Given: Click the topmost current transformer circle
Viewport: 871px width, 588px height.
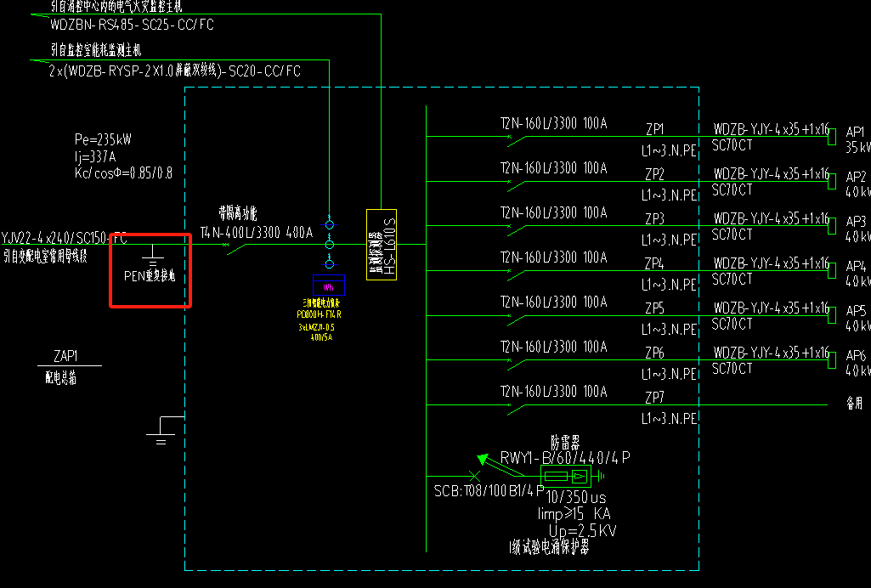Looking at the screenshot, I should coord(330,225).
